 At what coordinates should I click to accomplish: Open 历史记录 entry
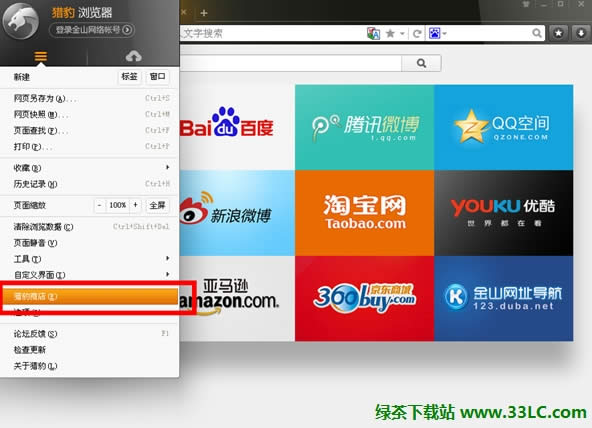click(x=89, y=184)
